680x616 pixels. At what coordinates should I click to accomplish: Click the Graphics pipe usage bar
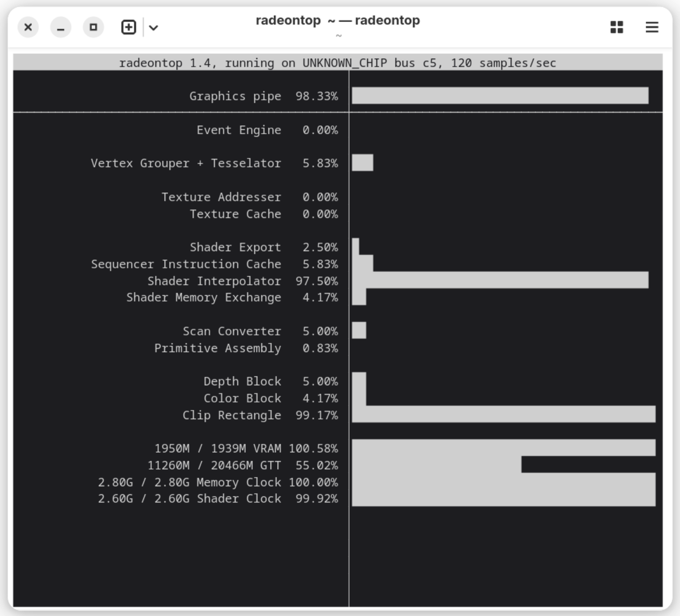(500, 96)
